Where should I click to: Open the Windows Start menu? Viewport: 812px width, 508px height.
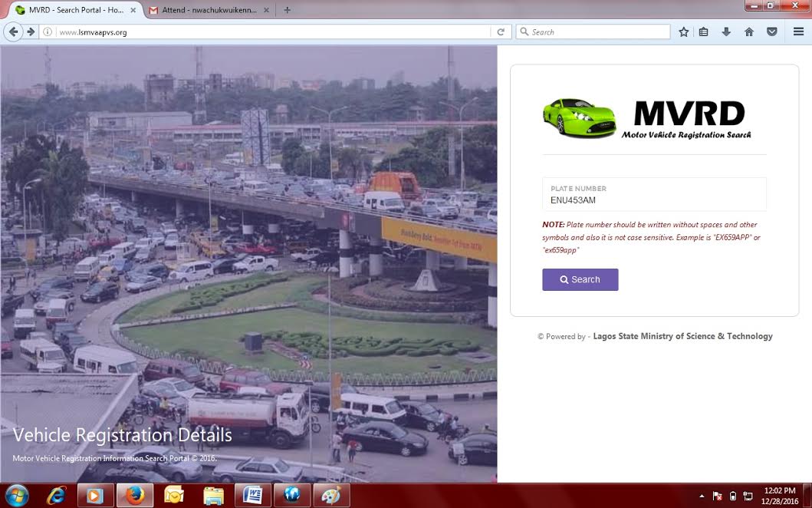click(16, 495)
